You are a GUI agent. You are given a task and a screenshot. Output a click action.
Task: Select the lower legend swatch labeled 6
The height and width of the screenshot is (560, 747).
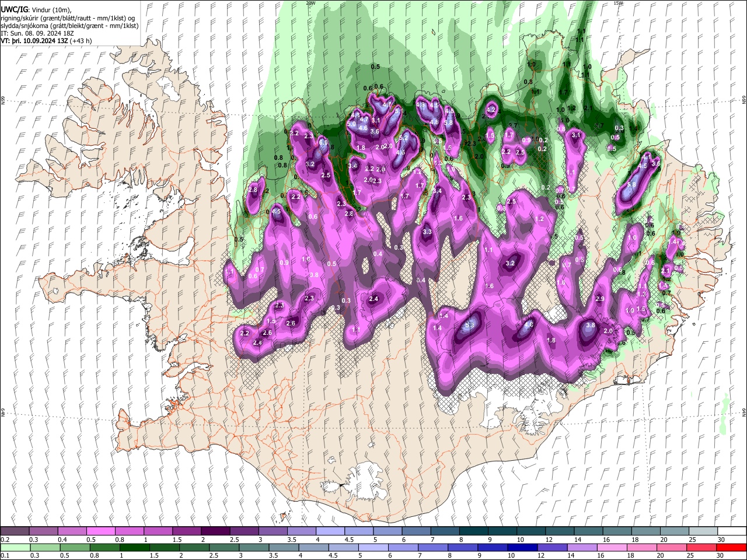tap(403, 547)
